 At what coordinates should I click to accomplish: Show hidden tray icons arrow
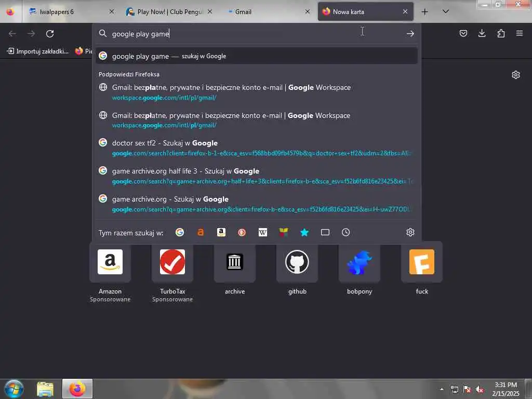pos(442,389)
